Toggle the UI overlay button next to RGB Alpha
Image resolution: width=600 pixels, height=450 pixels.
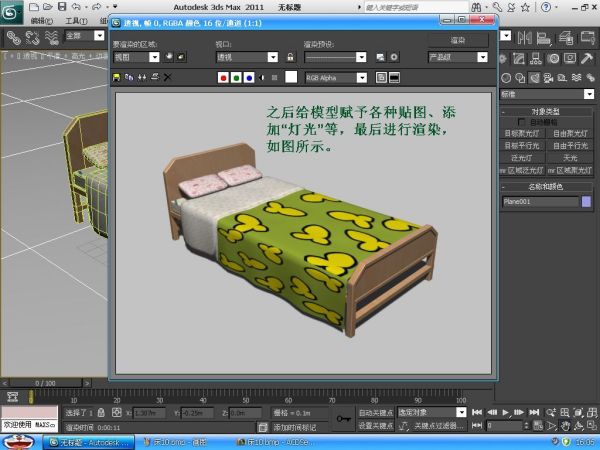[382, 78]
